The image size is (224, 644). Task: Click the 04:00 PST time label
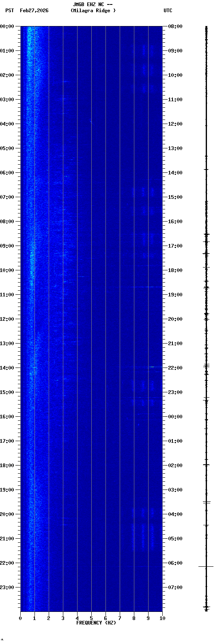7,124
